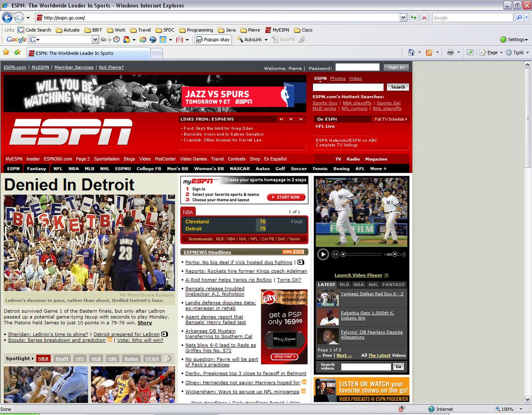Viewport: 532px width, 415px height.
Task: Expand the More + sports menu
Action: (x=378, y=168)
